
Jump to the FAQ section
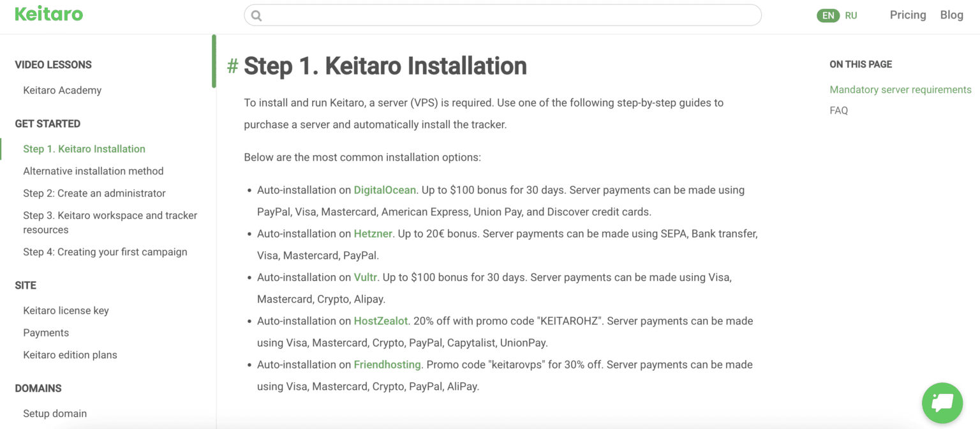click(838, 110)
